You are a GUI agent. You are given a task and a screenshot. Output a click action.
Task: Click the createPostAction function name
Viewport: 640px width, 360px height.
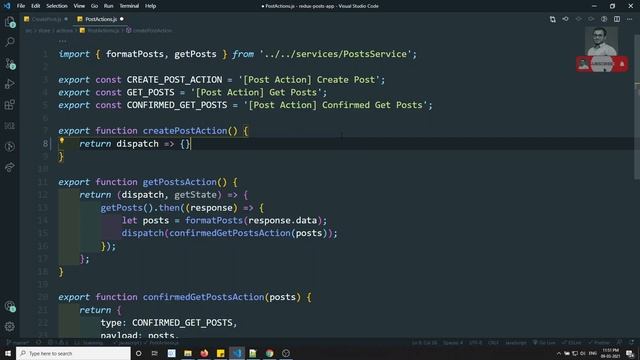tap(185, 131)
